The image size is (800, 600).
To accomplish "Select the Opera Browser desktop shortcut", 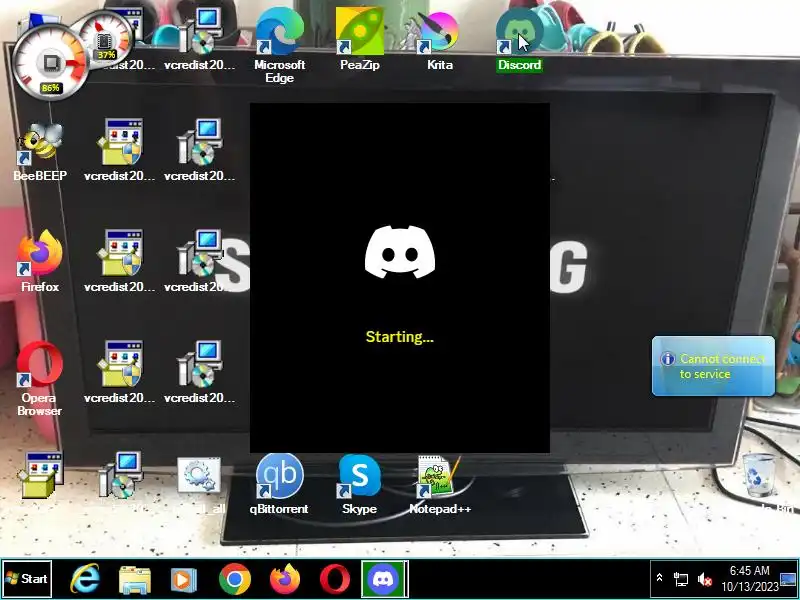I will pos(40,379).
